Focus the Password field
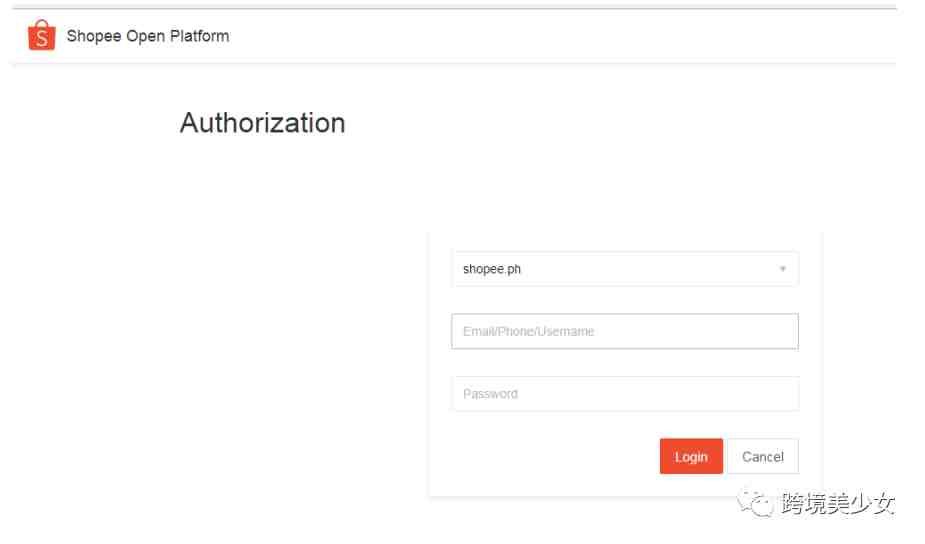Screen dimensions: 925x544 pyautogui.click(x=625, y=394)
